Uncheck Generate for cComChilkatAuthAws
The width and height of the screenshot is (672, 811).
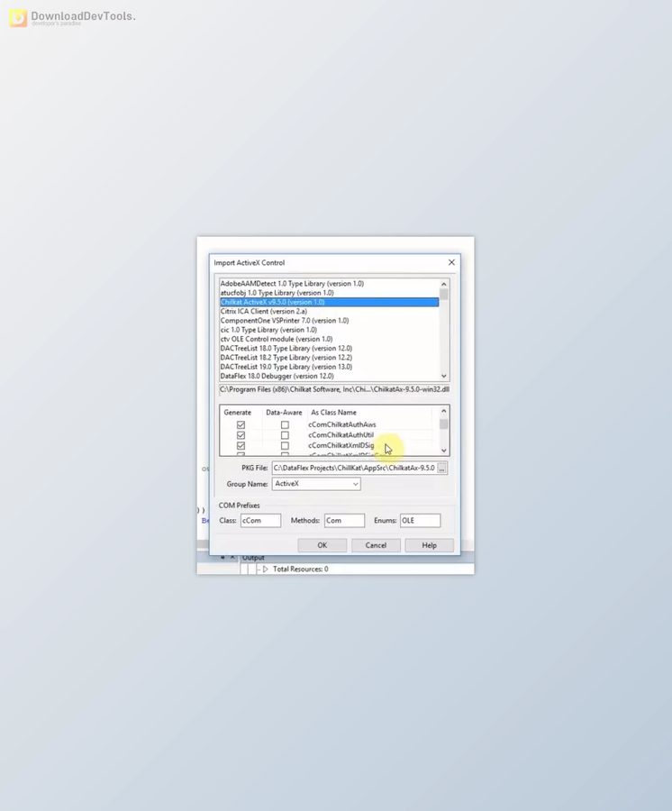(241, 424)
